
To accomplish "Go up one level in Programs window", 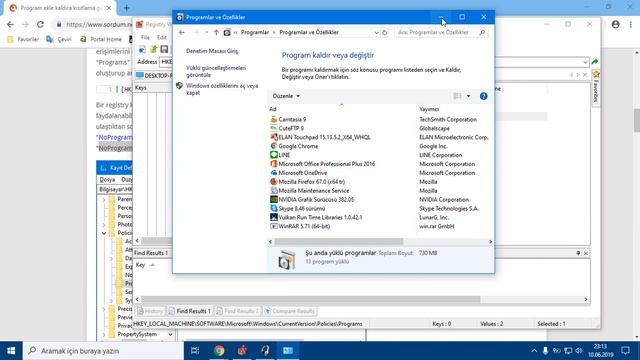I will 216,32.
